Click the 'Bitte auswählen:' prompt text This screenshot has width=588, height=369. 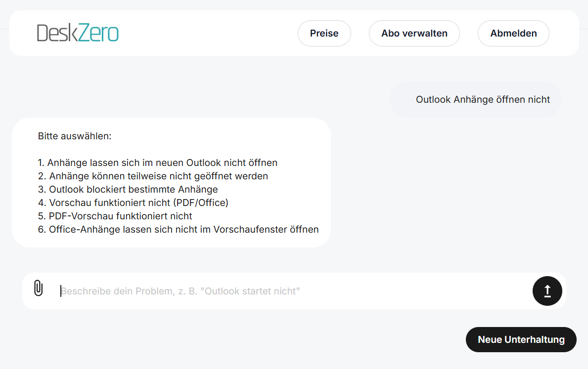[75, 136]
